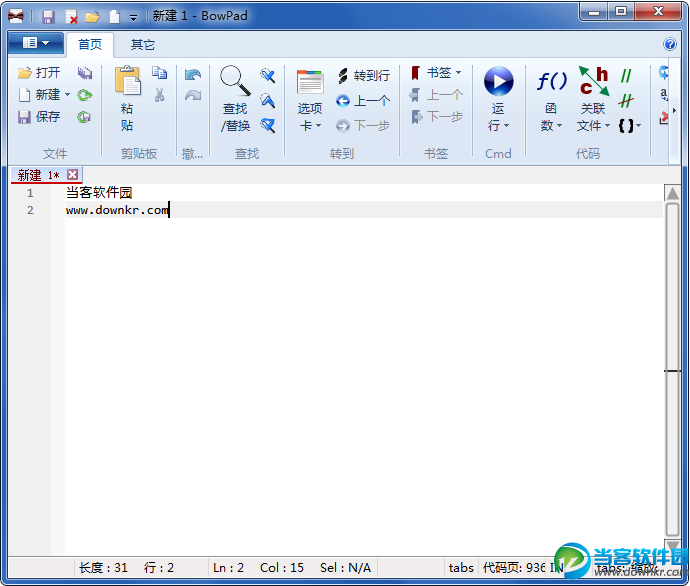Click 上一个 in the 转到 group

point(363,101)
